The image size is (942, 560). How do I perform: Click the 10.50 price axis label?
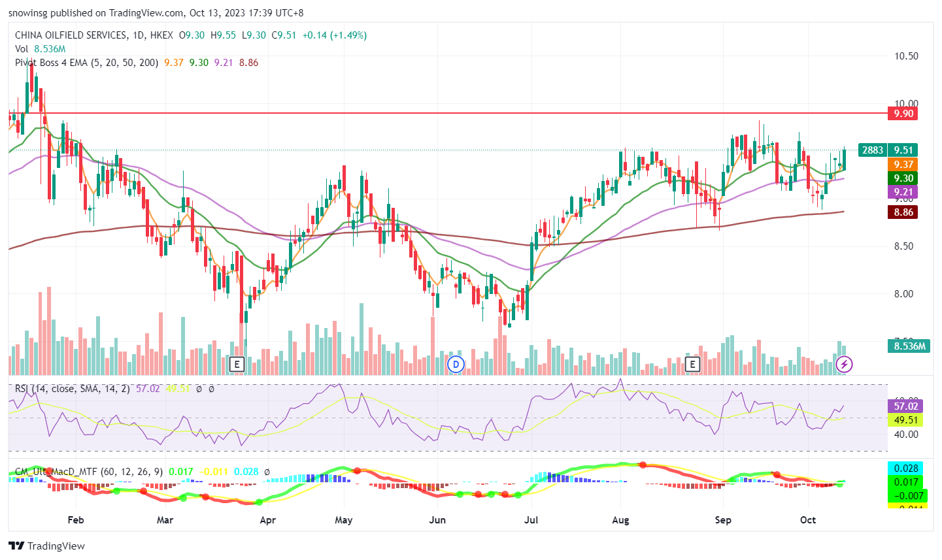pos(906,56)
